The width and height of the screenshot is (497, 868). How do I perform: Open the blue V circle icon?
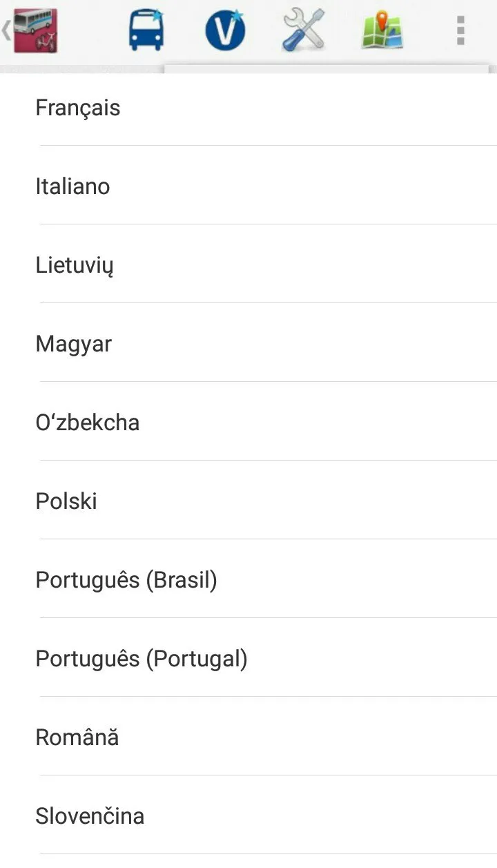(225, 30)
